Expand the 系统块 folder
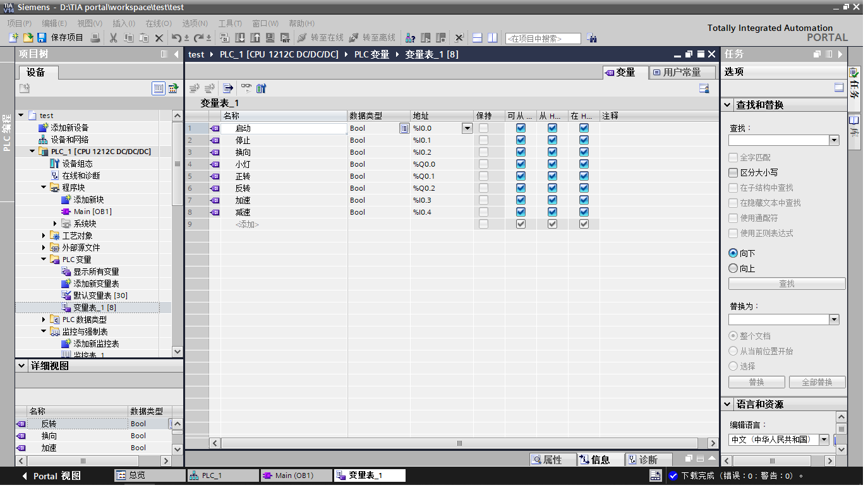The height and width of the screenshot is (490, 868). click(x=56, y=224)
